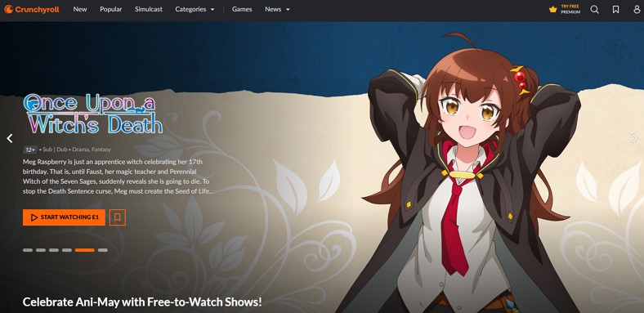Image resolution: width=644 pixels, height=313 pixels.
Task: Click the Meg Raspberry synopsis text
Action: pos(119,177)
